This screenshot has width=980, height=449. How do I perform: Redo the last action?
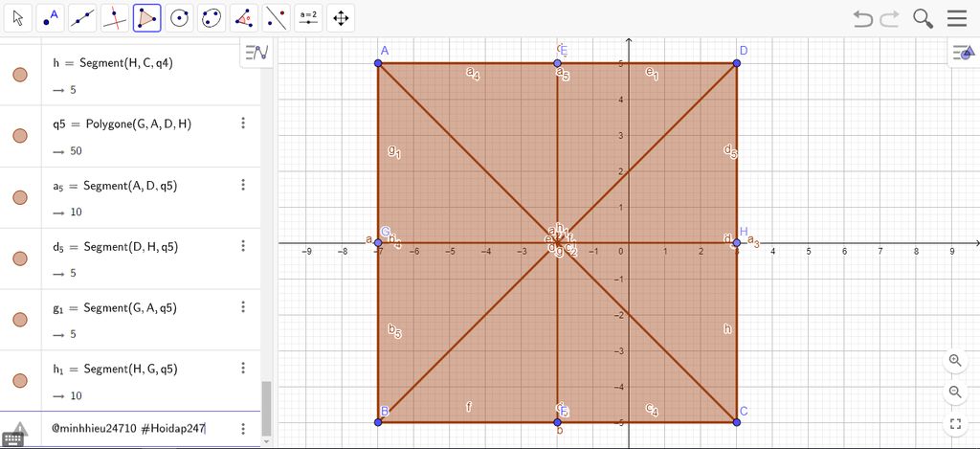(x=889, y=19)
